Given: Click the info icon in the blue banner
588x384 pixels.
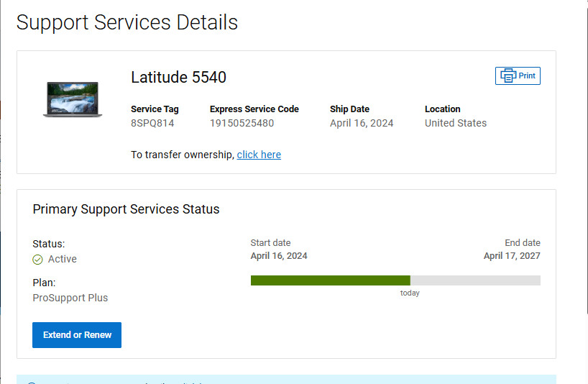Looking at the screenshot, I should coord(32,383).
